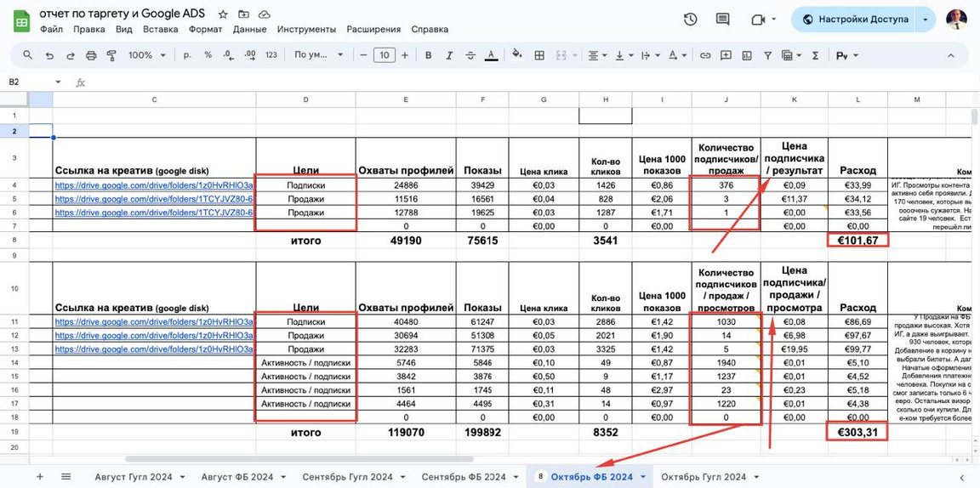The image size is (980, 488).
Task: Open the filter views dropdown
Action: click(791, 55)
